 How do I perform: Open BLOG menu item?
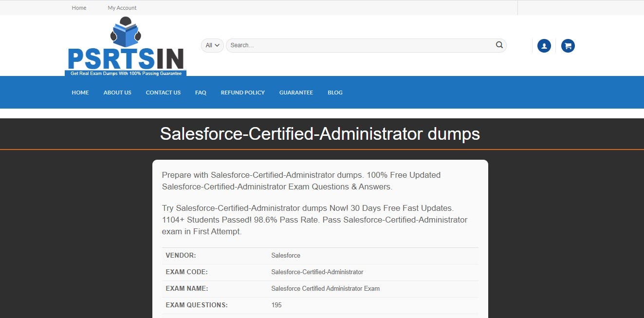click(335, 93)
